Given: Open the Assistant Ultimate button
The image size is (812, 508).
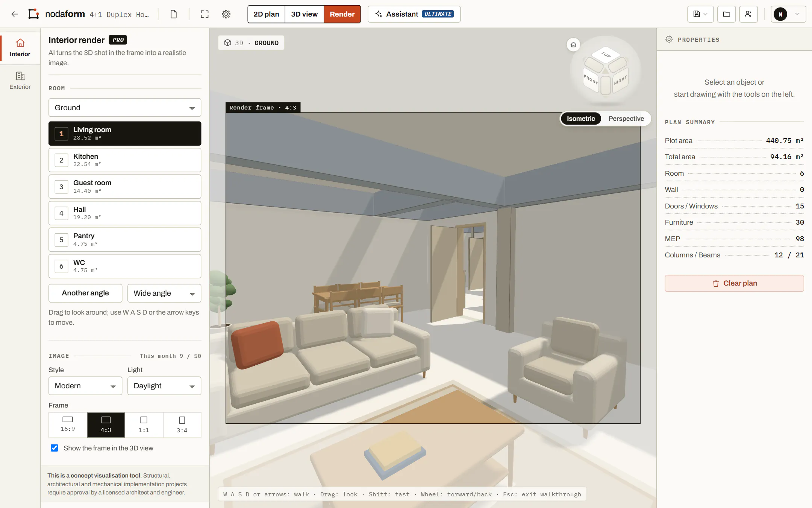Looking at the screenshot, I should coord(414,14).
